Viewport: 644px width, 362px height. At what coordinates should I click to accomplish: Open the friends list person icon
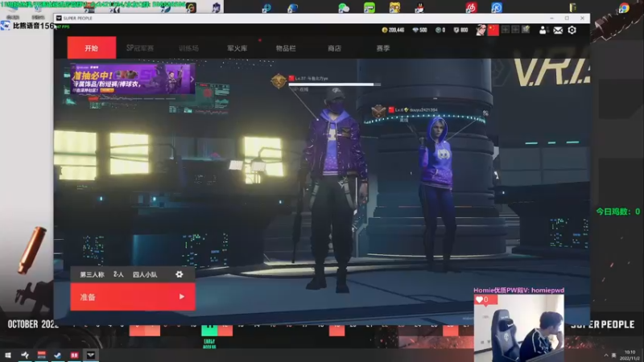click(x=543, y=30)
